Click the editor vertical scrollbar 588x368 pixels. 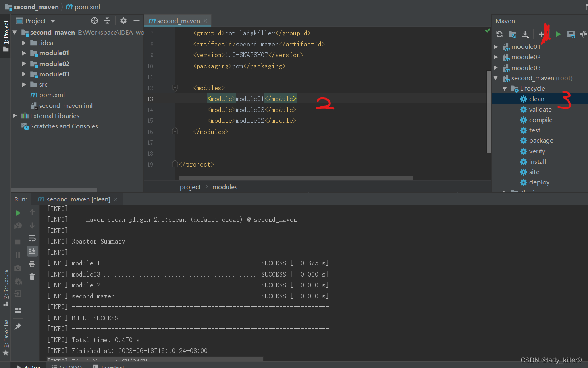[x=488, y=111]
